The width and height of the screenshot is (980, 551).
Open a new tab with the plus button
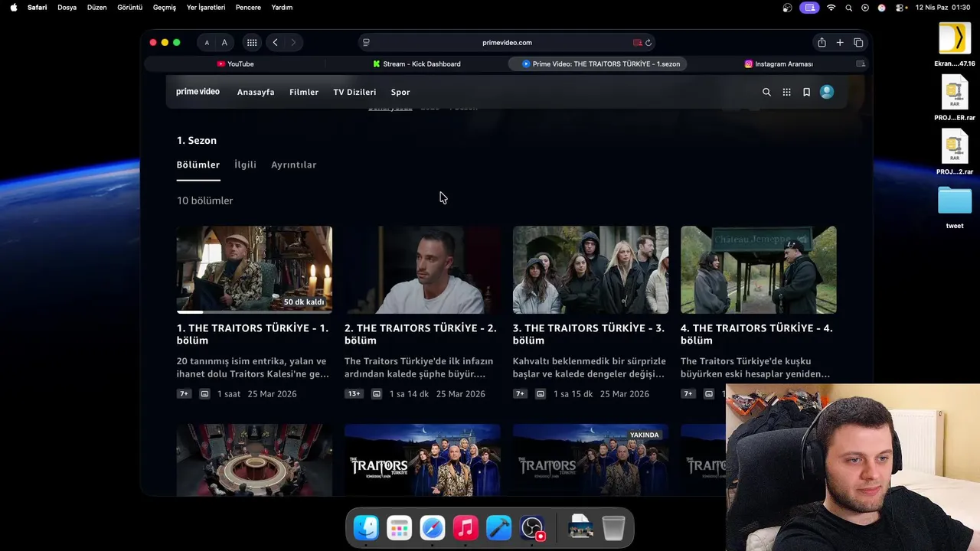click(x=840, y=43)
